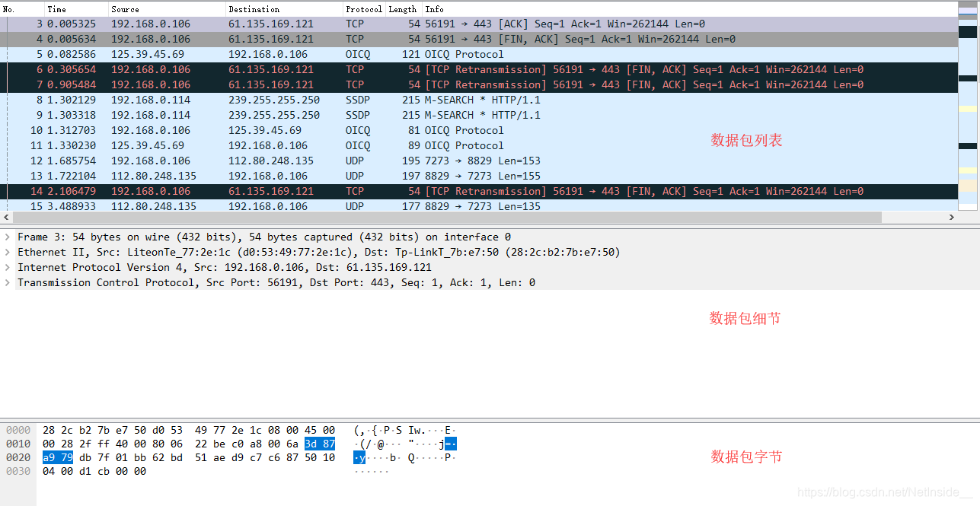The image size is (980, 506).
Task: Click hex offset 0000 row label
Action: (x=18, y=431)
